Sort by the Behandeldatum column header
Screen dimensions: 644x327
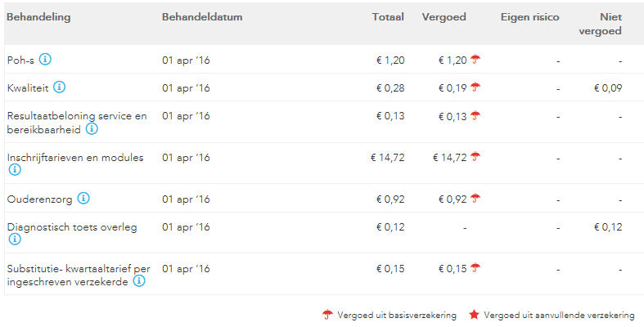[x=202, y=16]
